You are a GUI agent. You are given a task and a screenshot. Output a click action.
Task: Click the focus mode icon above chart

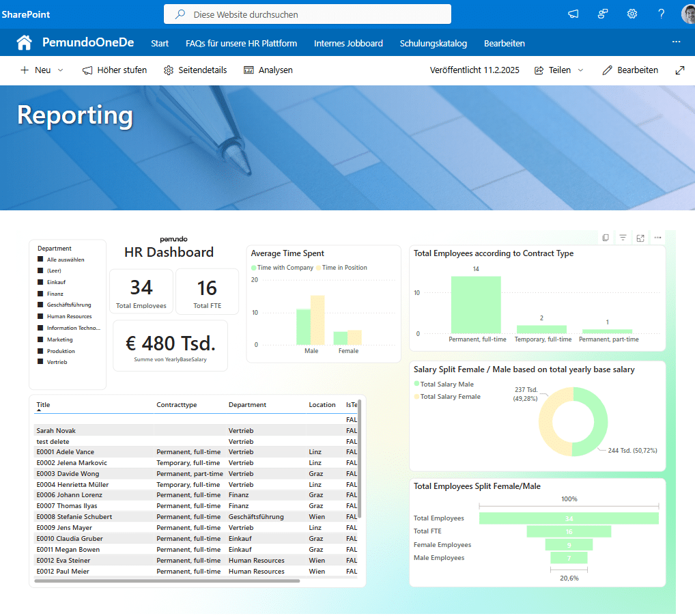(640, 238)
